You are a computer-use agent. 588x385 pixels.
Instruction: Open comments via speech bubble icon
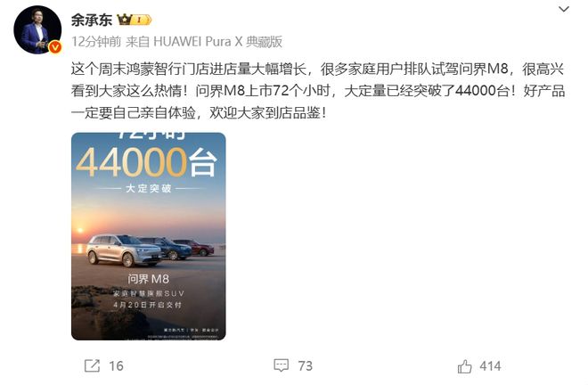[282, 365]
